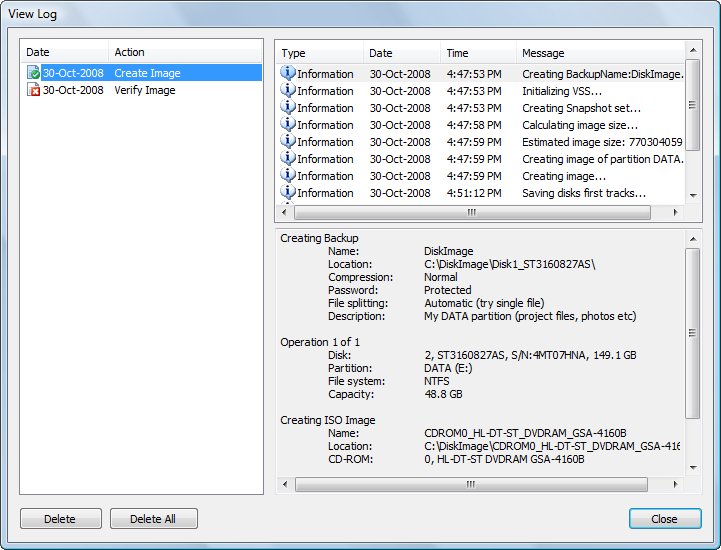Click the 'Creating Backup' heading in details
Screen dimensions: 721x550
point(319,238)
